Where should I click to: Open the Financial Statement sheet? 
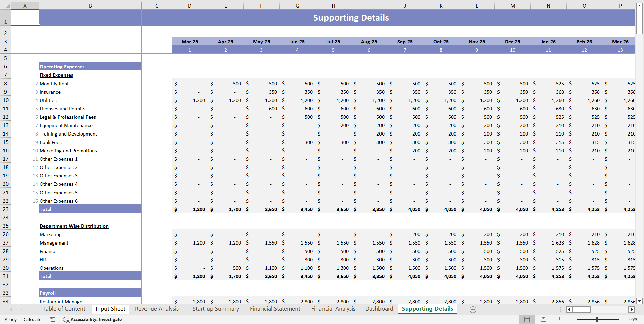pos(275,309)
